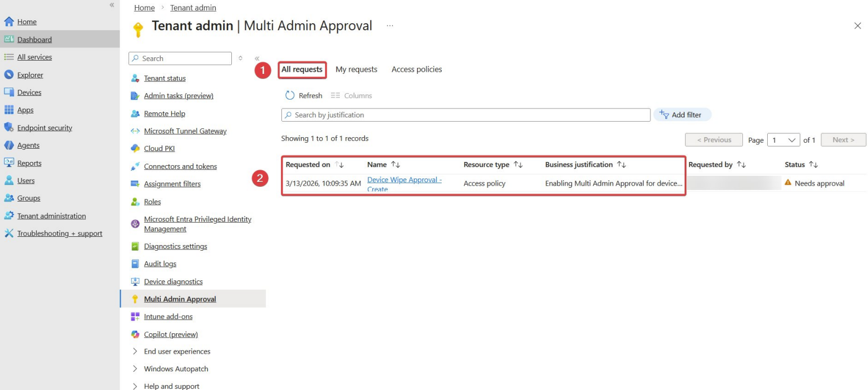Sort by Requested by column

[741, 165]
